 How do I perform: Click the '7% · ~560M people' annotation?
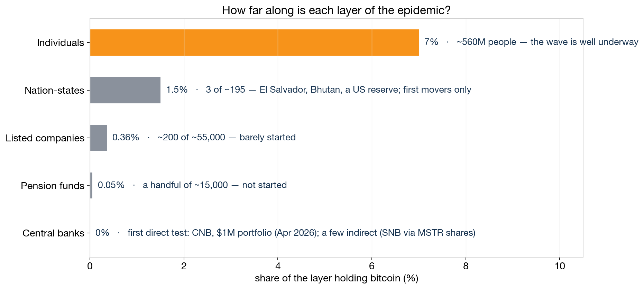531,42
